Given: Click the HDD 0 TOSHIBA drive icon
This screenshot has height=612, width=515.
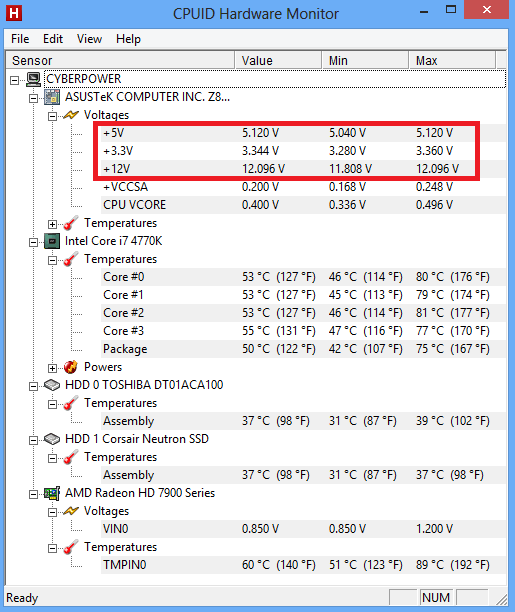Looking at the screenshot, I should coord(52,385).
